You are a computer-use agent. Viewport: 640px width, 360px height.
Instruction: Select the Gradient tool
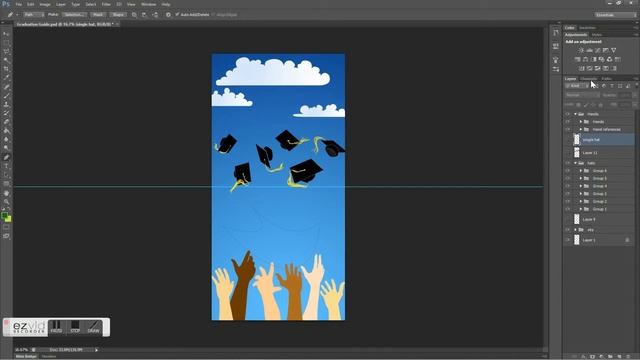pos(6,131)
